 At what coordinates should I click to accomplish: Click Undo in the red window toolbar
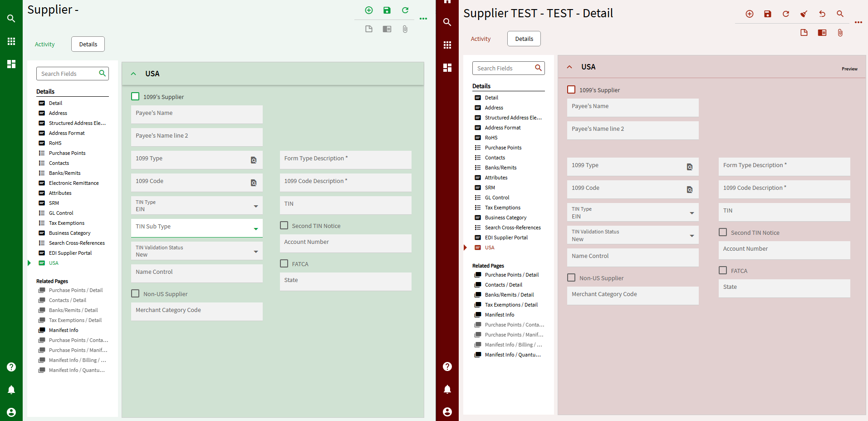click(822, 14)
